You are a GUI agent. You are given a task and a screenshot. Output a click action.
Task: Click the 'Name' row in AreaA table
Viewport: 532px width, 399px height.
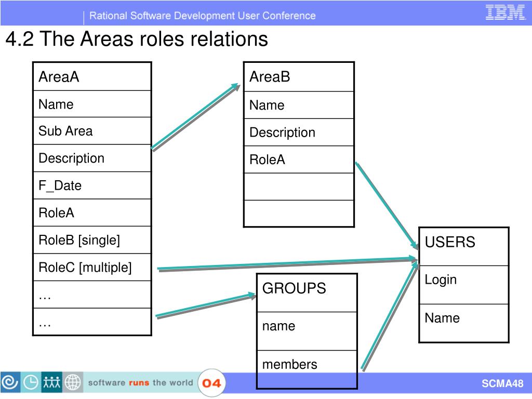92,104
